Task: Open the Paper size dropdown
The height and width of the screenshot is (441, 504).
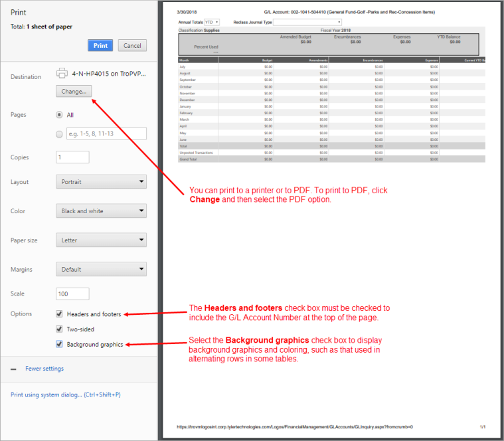Action: (101, 240)
